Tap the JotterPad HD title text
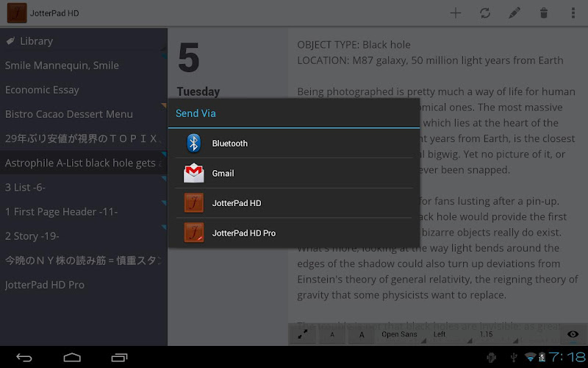The height and width of the screenshot is (368, 588). click(54, 13)
